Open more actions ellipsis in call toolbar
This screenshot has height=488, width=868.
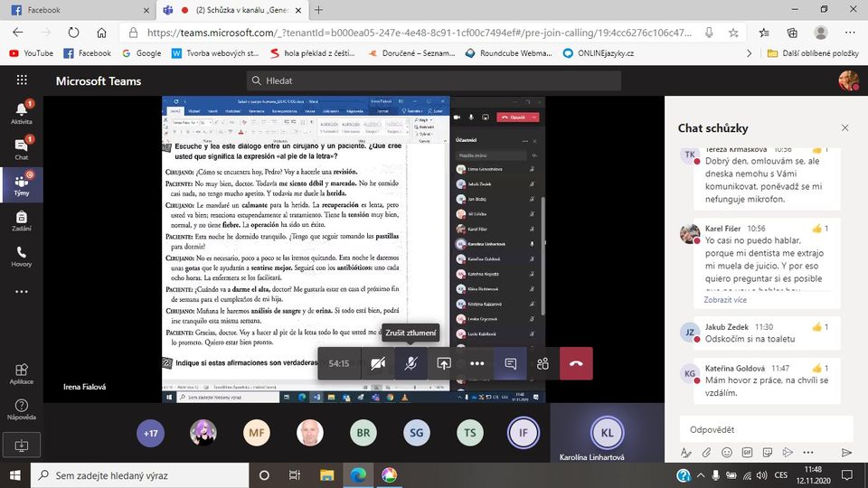click(x=477, y=363)
